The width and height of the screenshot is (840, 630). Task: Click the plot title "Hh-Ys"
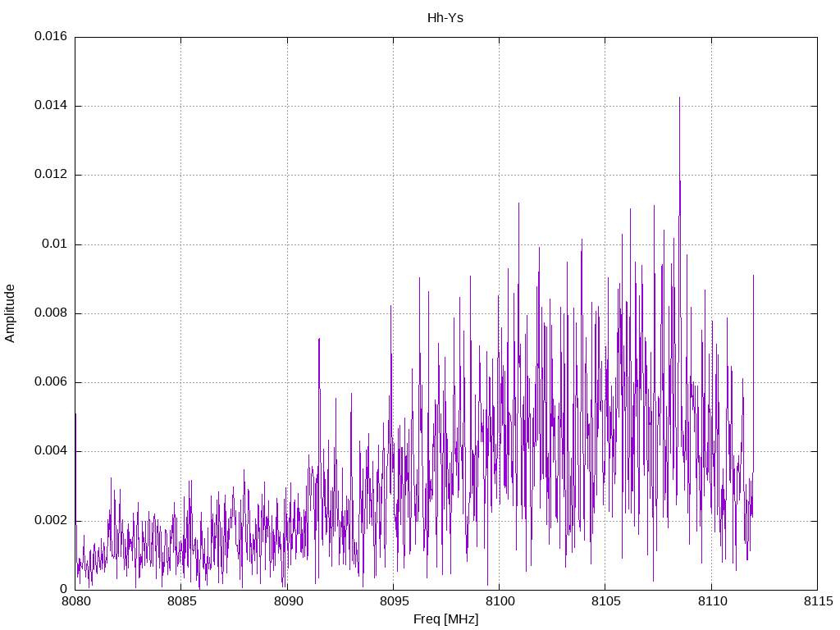pos(445,18)
